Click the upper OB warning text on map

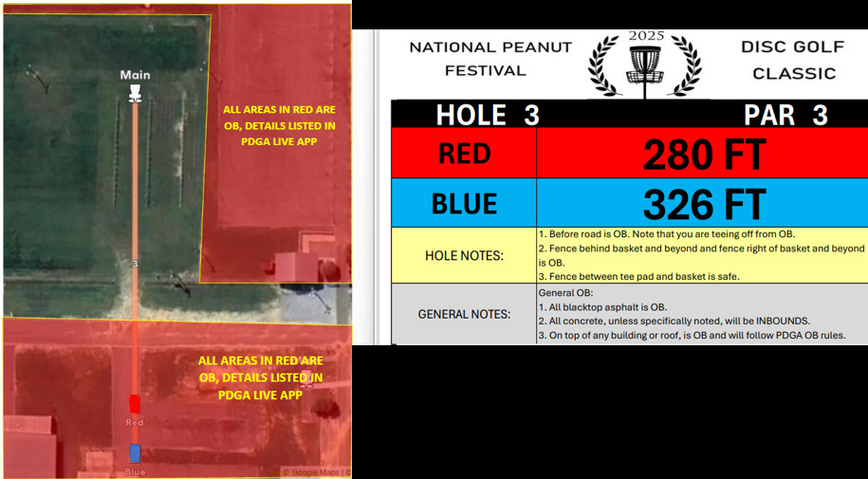tap(278, 124)
